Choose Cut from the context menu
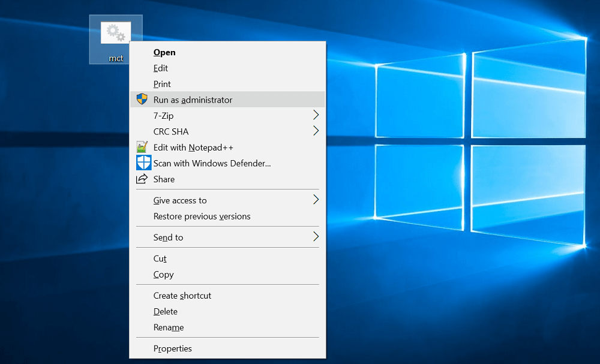 227,258
